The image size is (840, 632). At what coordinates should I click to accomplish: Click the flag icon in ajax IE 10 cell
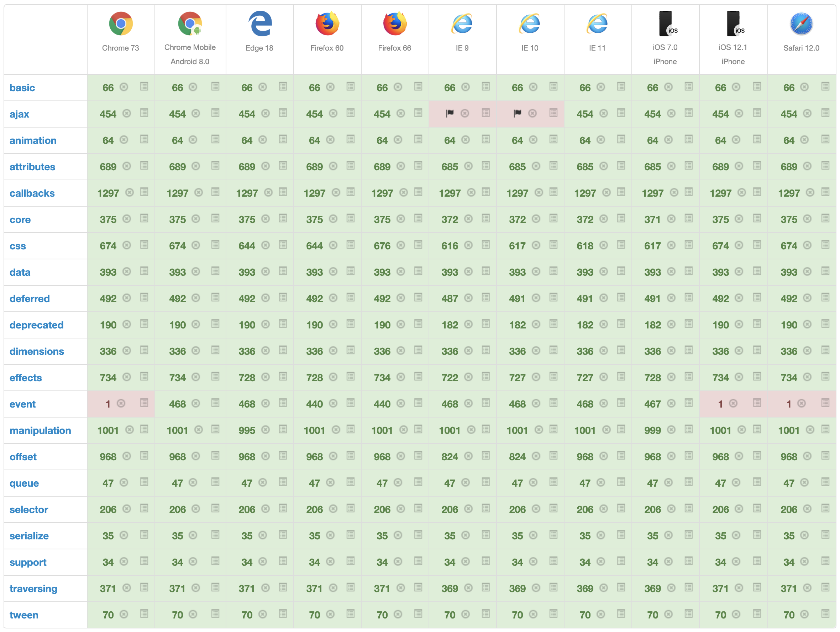click(x=517, y=113)
